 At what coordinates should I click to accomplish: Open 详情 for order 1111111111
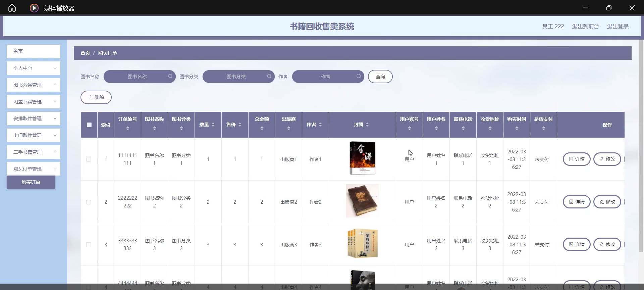(x=577, y=159)
